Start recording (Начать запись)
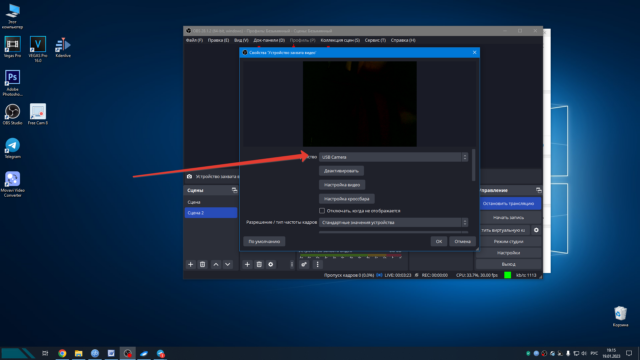 pos(509,218)
